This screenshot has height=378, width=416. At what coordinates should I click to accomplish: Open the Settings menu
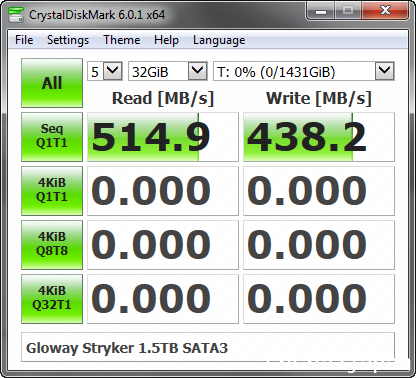(x=68, y=40)
